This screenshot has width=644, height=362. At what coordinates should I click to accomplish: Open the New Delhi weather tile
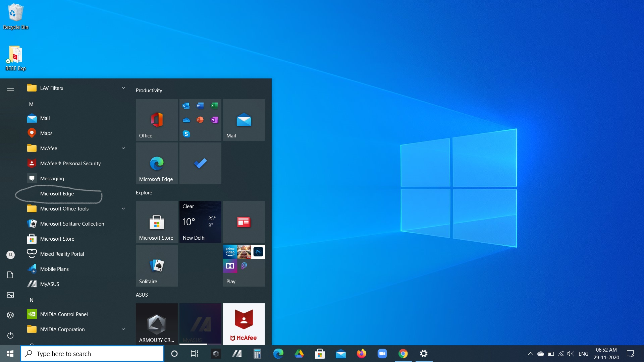(200, 222)
